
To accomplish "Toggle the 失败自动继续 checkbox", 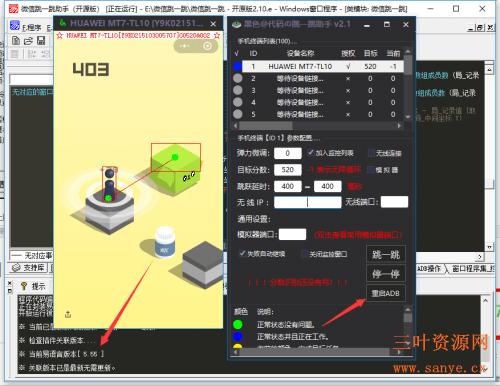I will 242,253.
